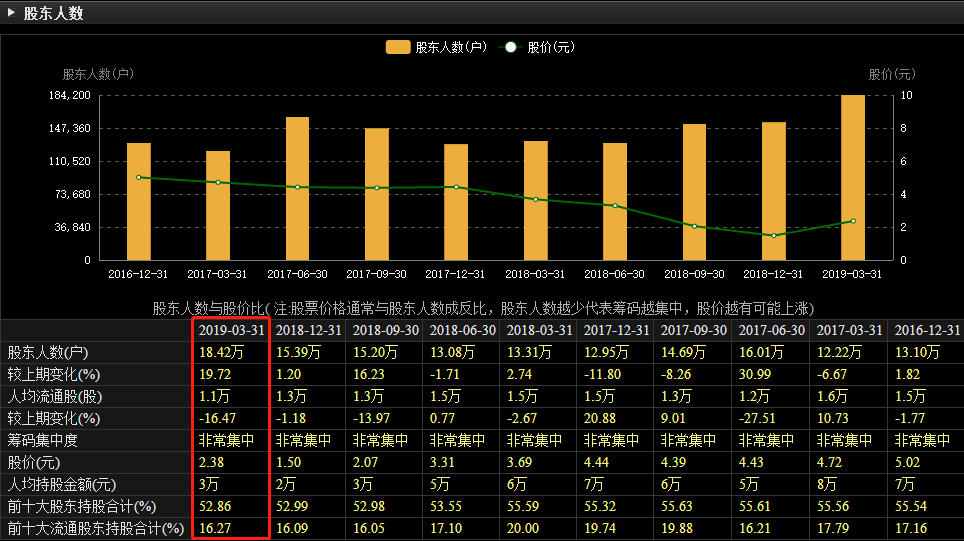This screenshot has width=964, height=541.
Task: Click the 2016-12-31 table column header
Action: pos(926,330)
